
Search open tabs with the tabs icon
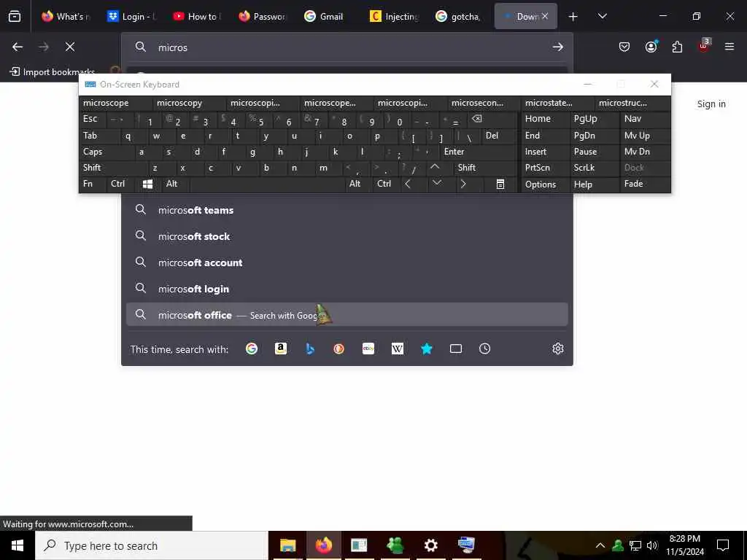coord(456,349)
